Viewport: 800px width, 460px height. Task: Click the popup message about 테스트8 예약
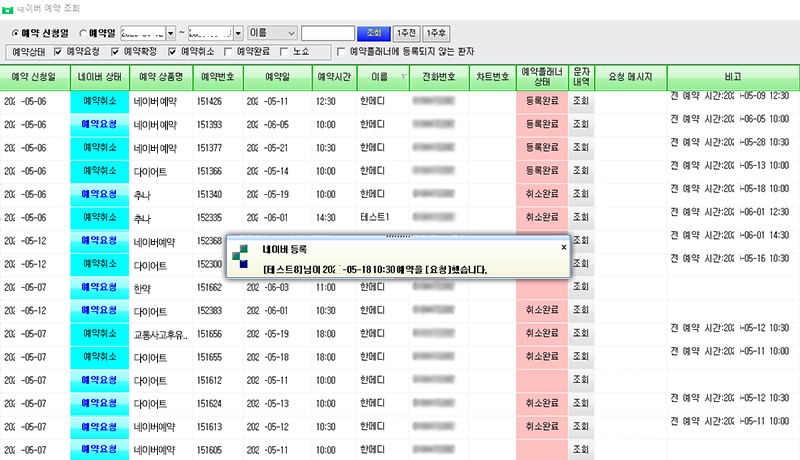click(x=375, y=269)
